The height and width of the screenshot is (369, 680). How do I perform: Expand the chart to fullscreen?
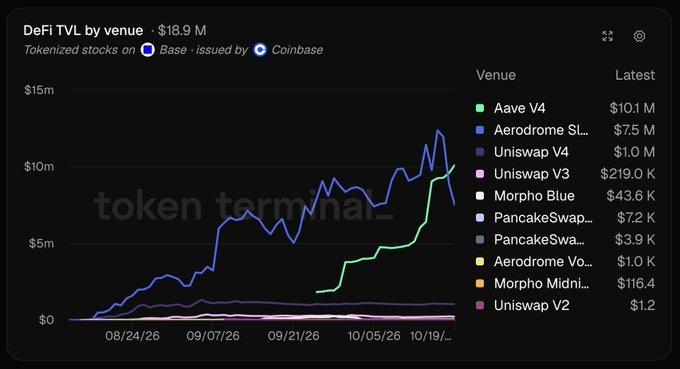pos(608,36)
